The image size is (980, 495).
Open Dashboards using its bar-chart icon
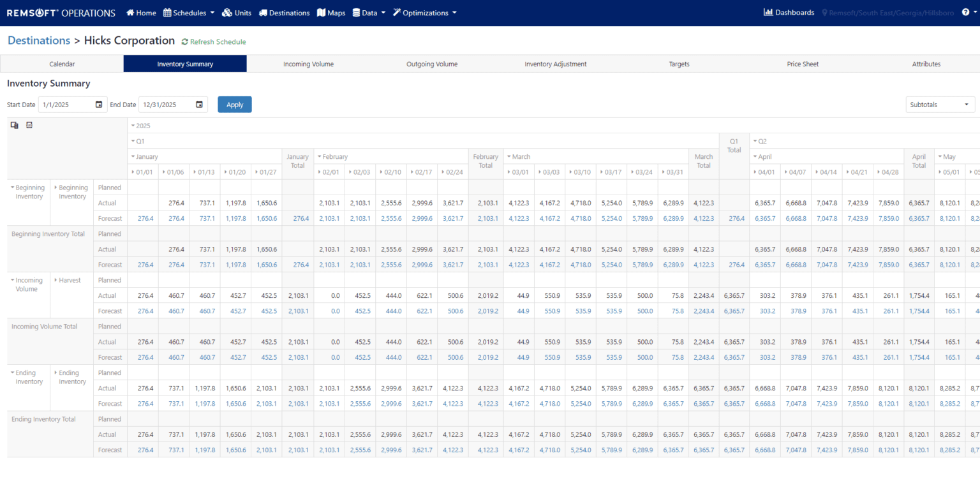tap(769, 12)
